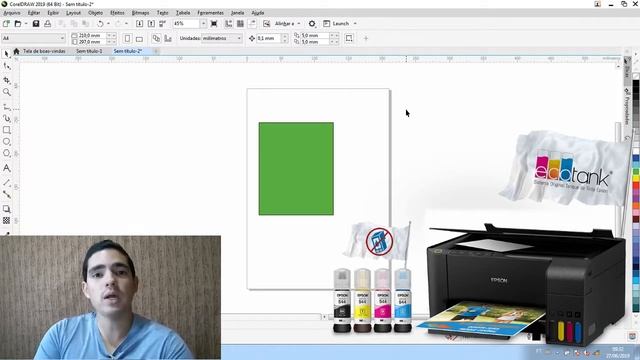Screen dimensions: 640x360
Task: Open the Ferramentas menu
Action: point(211,13)
